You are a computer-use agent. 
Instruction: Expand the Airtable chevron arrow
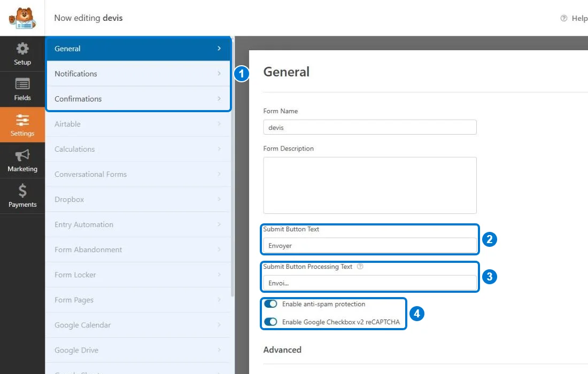point(219,123)
